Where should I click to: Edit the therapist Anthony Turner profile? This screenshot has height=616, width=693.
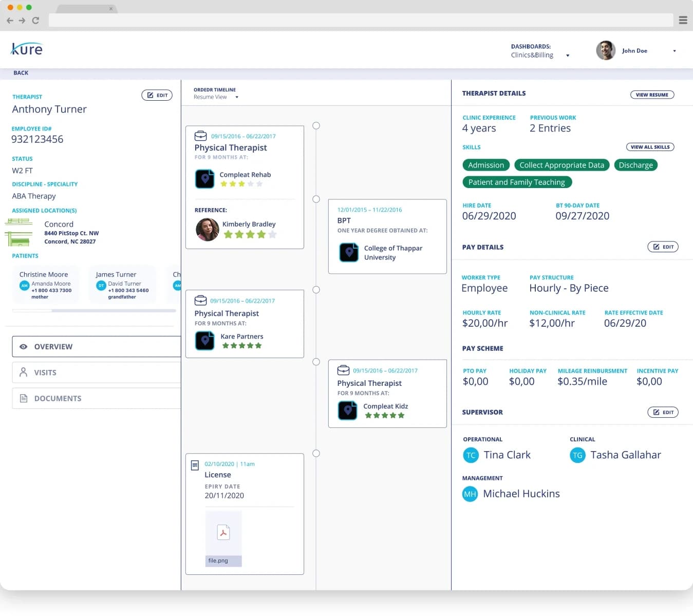[x=157, y=95]
